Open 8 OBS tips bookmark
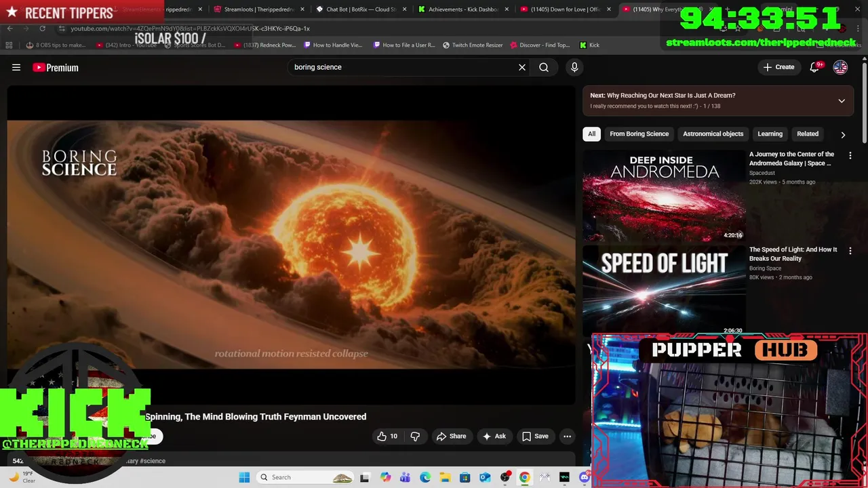 pos(56,45)
